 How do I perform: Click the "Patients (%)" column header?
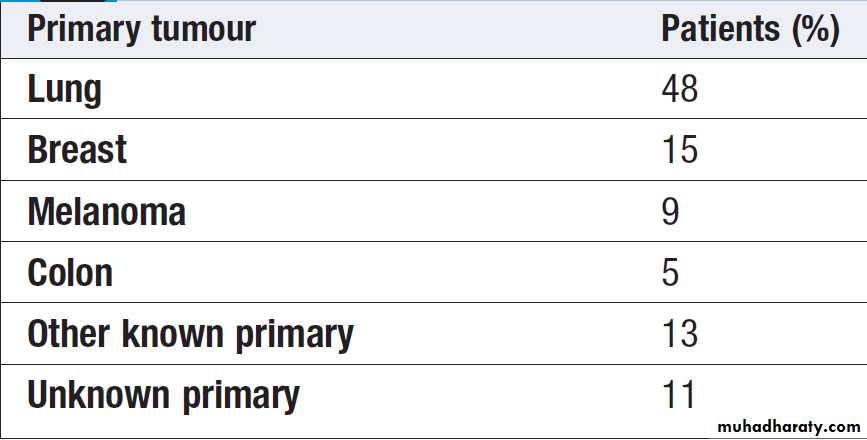click(750, 30)
